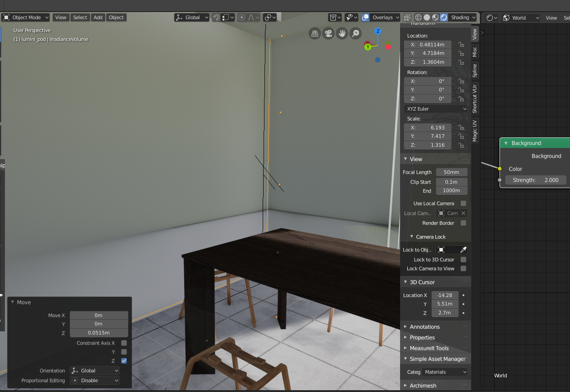This screenshot has height=392, width=570.
Task: Toggle overlays visibility icon
Action: 365,17
